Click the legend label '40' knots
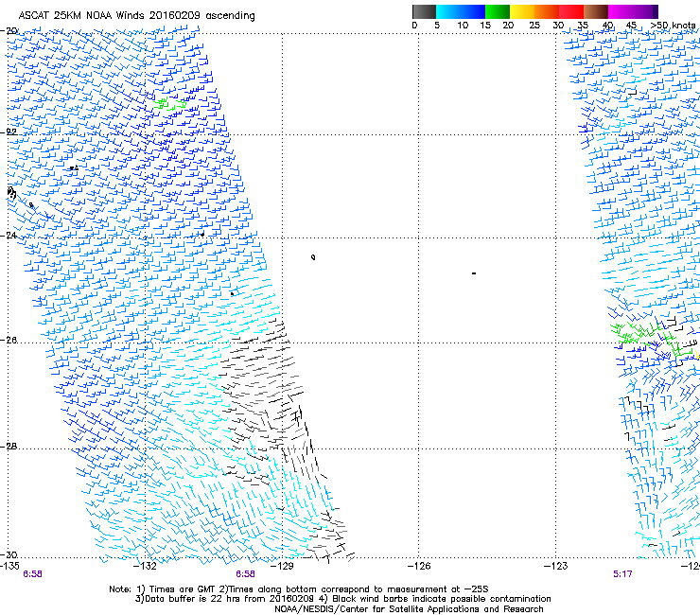Image resolution: width=700 pixels, height=615 pixels. pyautogui.click(x=607, y=26)
